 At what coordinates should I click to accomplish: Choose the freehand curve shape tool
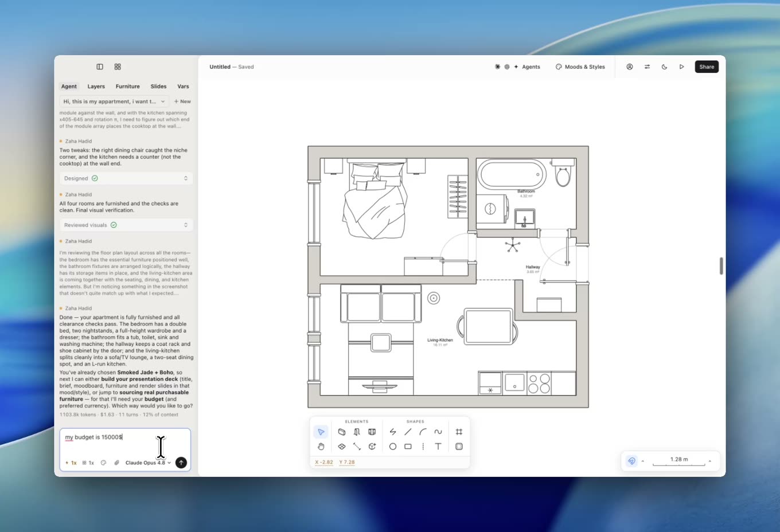click(438, 432)
